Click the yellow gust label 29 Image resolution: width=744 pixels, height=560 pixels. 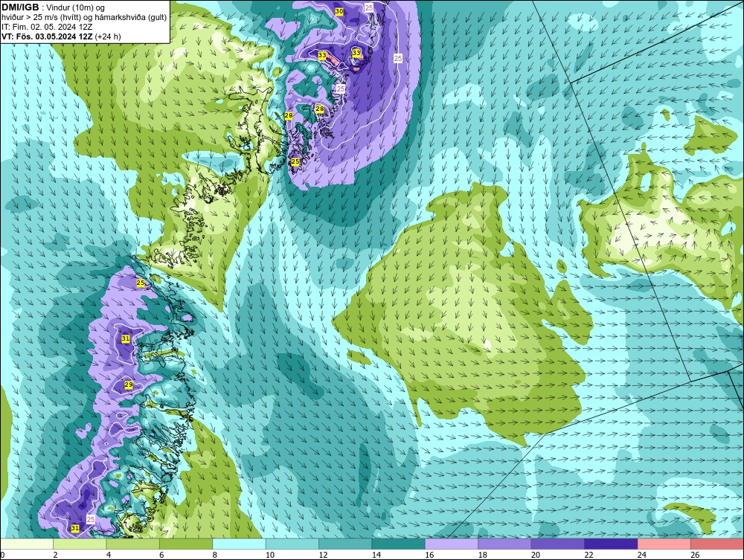(129, 384)
